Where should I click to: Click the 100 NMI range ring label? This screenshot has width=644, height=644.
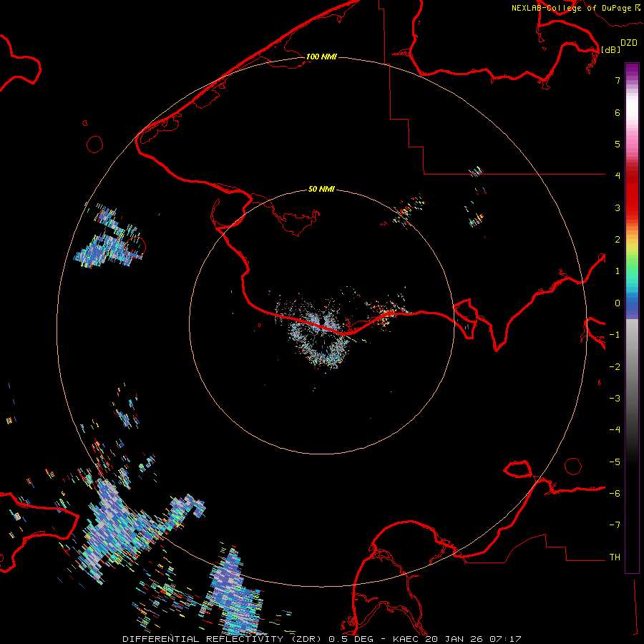(x=321, y=57)
